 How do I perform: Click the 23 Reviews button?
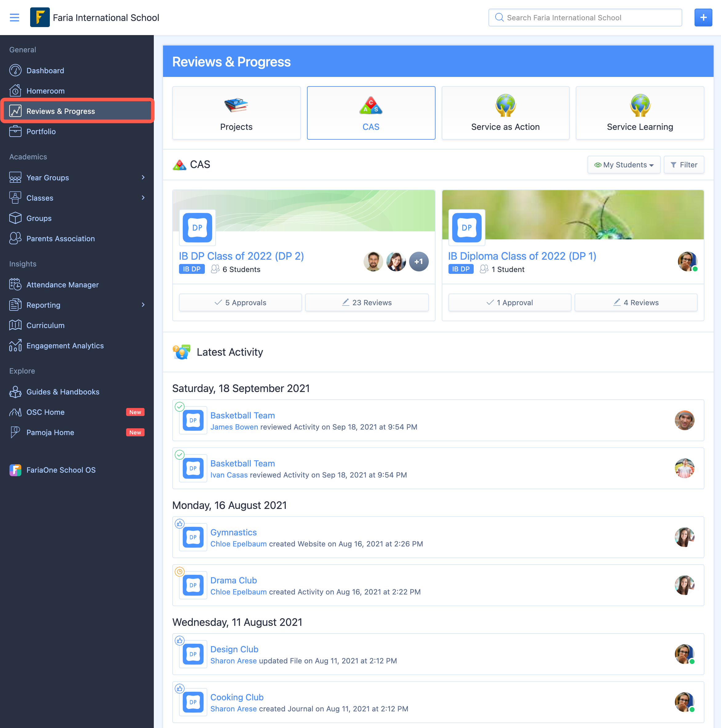pyautogui.click(x=367, y=302)
